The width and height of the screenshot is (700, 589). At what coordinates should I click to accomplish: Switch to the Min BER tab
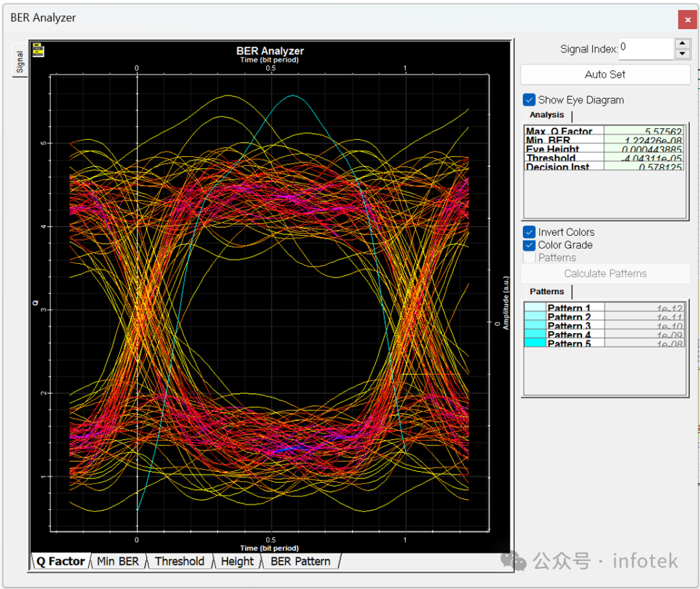[x=118, y=561]
